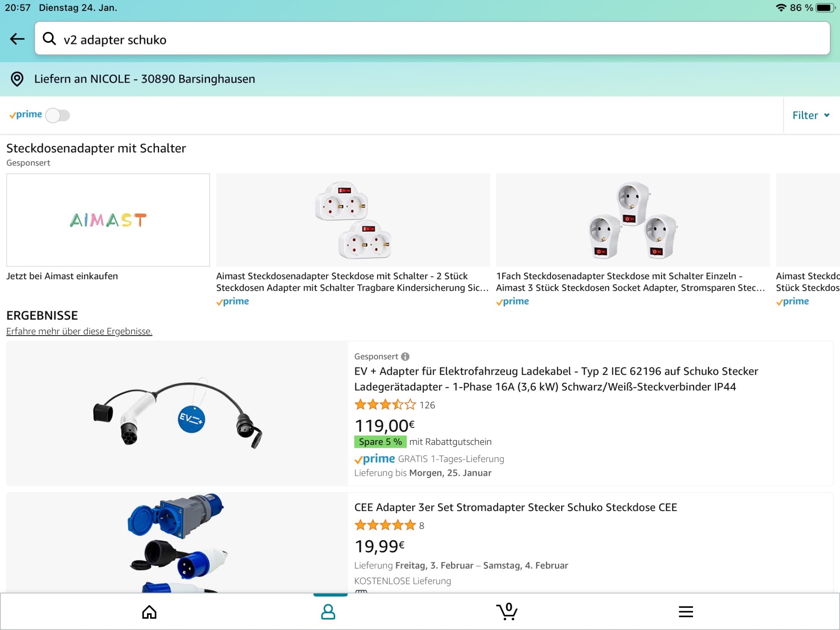840x630 pixels.
Task: Click the info icon beside Gesponsert
Action: 405,357
